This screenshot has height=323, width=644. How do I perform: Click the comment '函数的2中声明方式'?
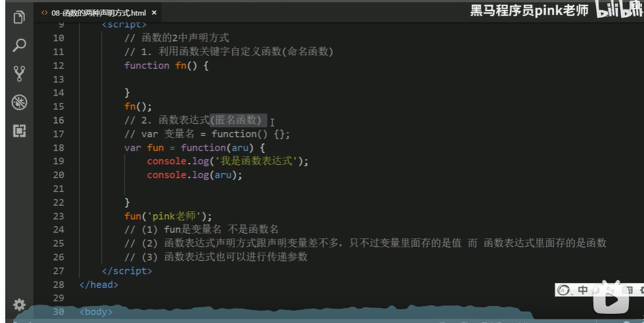click(x=177, y=38)
